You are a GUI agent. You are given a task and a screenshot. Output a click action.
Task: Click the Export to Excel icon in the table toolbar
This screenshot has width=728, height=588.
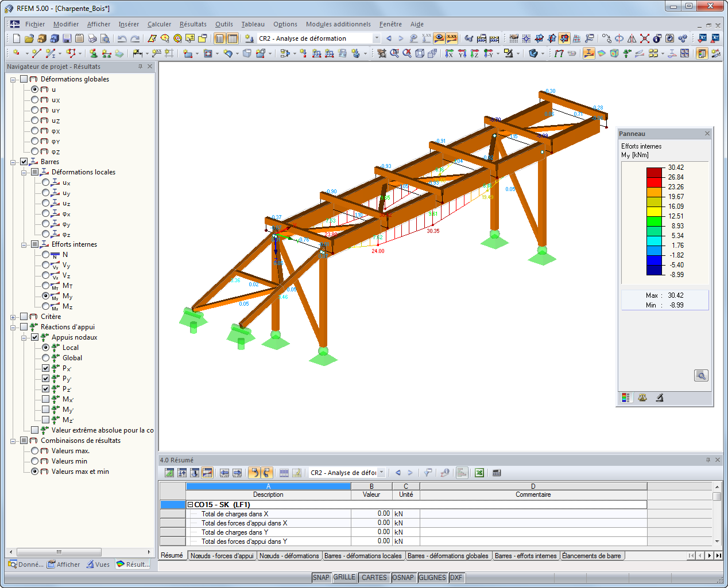click(478, 472)
